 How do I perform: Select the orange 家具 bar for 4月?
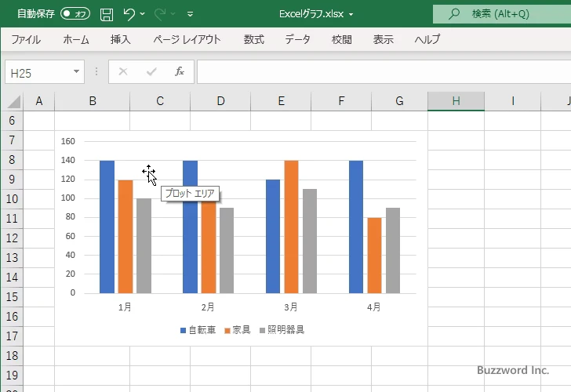pyautogui.click(x=374, y=256)
